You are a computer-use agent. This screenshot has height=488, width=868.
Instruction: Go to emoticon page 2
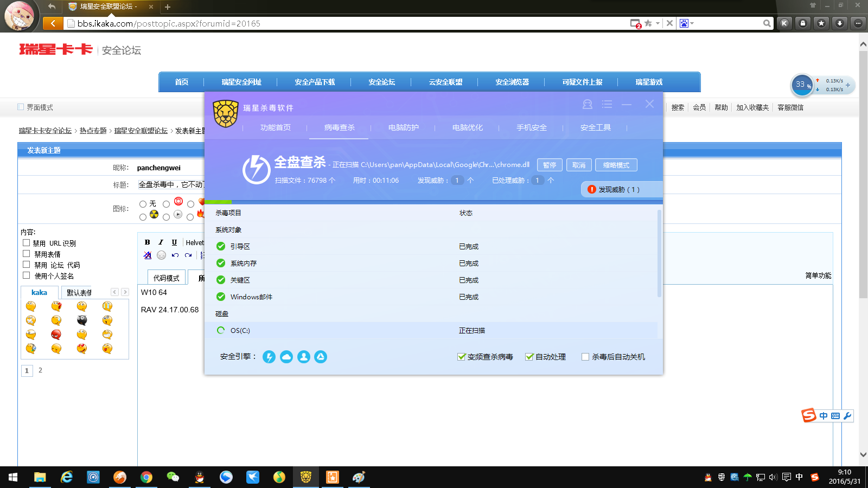(x=40, y=370)
